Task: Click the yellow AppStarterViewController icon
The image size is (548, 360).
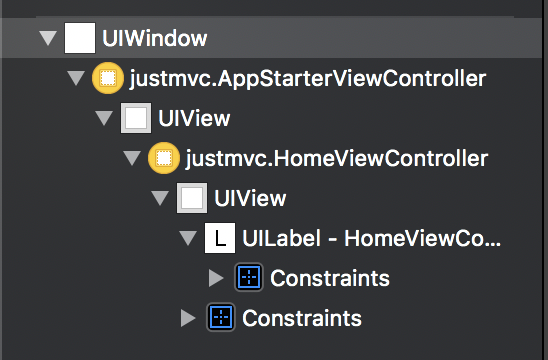Action: (108, 78)
